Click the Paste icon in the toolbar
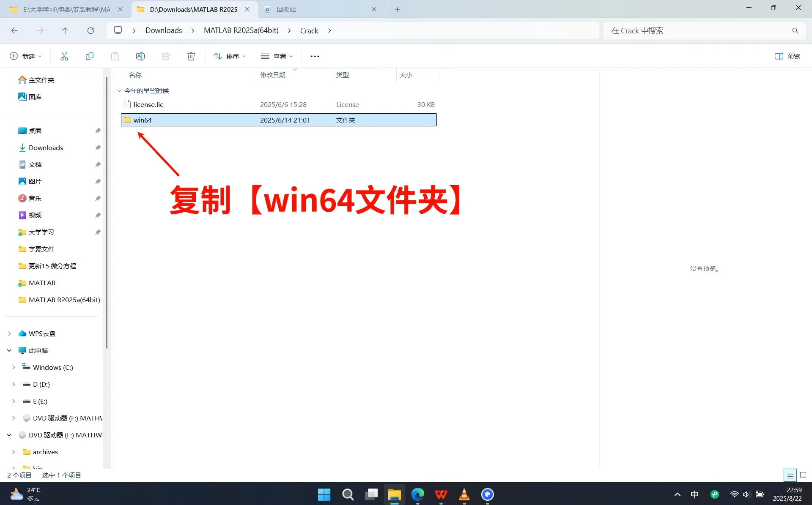Screen dimensions: 812x505 pos(115,56)
